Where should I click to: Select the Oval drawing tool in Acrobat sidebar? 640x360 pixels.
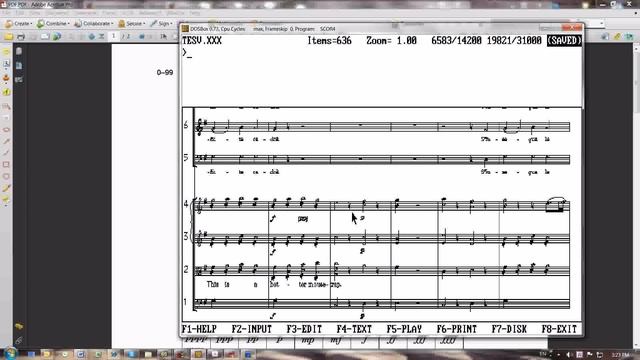(x=6, y=177)
